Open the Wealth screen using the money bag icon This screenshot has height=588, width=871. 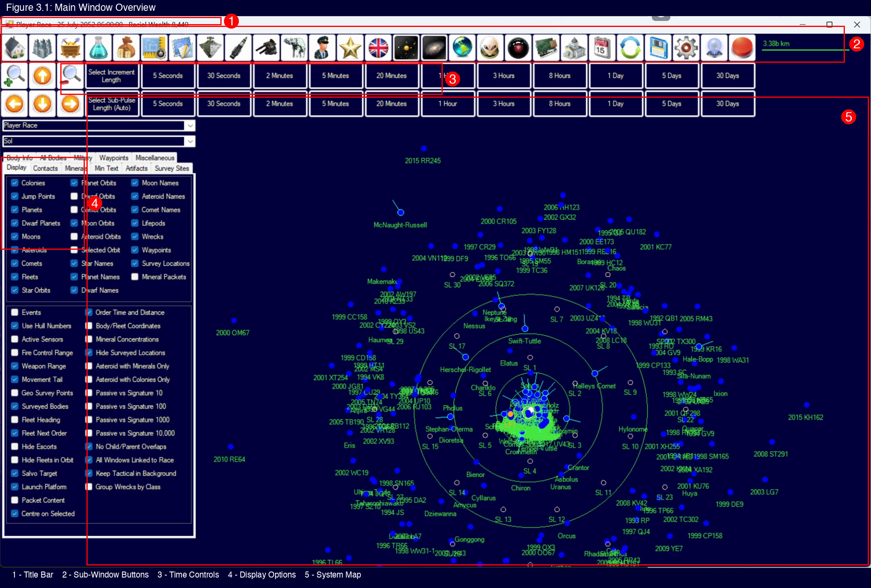pos(126,47)
